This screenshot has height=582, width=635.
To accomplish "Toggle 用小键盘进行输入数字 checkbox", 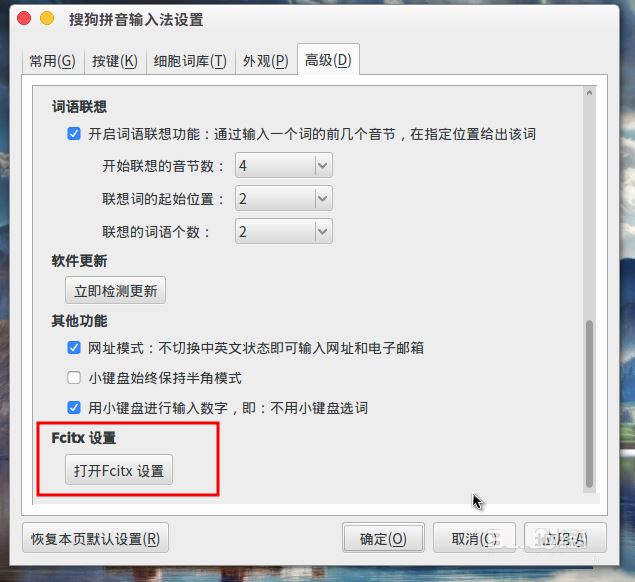I will [74, 407].
